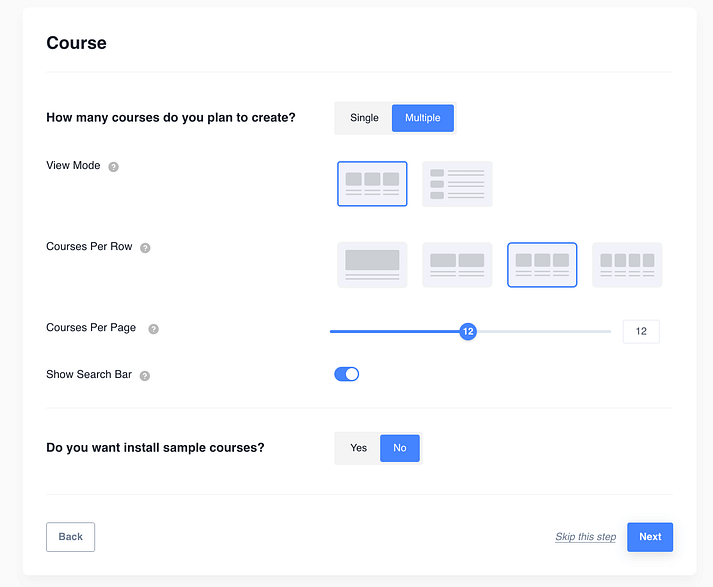
Task: Select Multiple courses option
Action: coord(422,118)
